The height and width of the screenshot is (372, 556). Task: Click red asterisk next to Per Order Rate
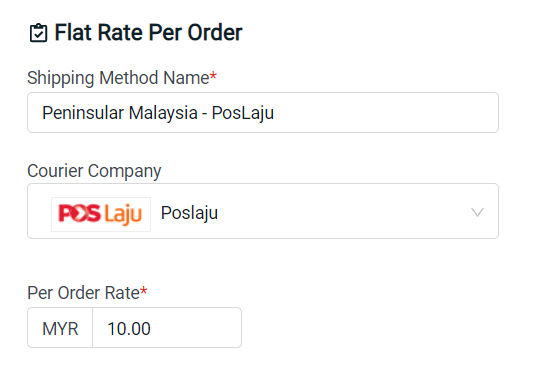point(143,290)
